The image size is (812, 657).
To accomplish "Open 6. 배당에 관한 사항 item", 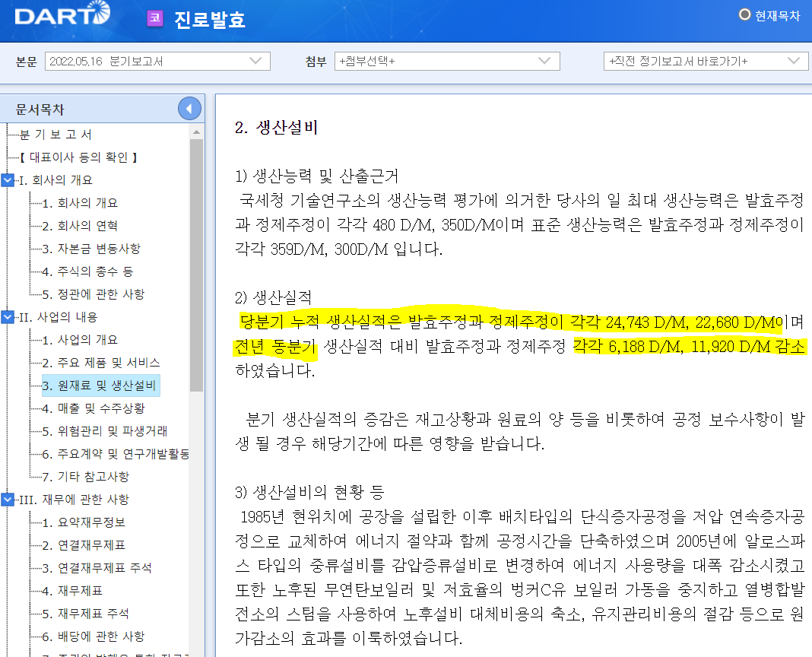I will 94,636.
